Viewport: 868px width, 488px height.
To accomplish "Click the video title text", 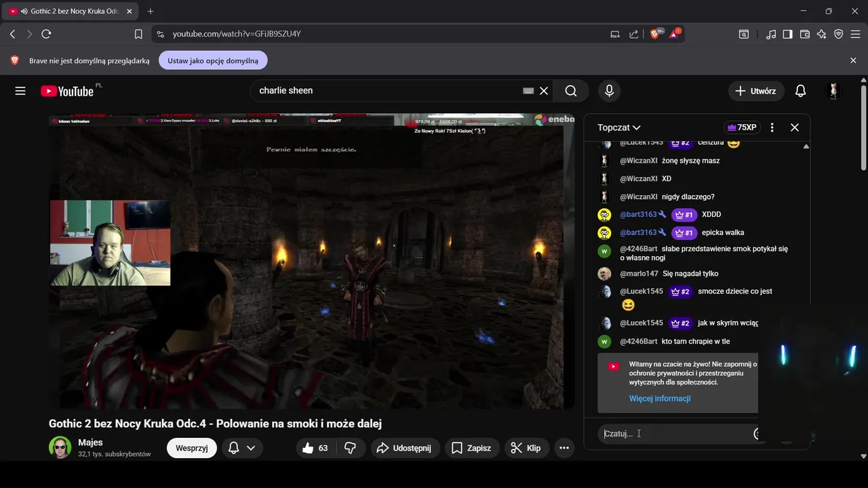I will pyautogui.click(x=215, y=424).
